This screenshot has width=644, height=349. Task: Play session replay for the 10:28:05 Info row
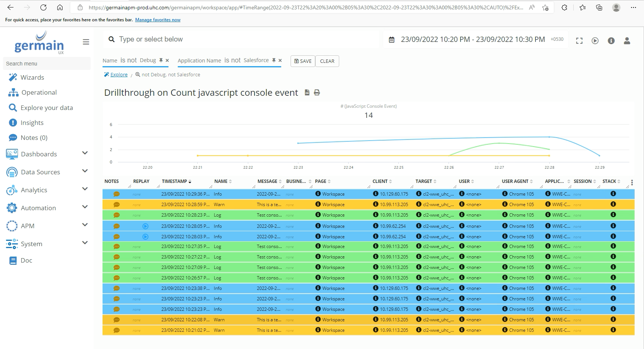[x=145, y=226]
